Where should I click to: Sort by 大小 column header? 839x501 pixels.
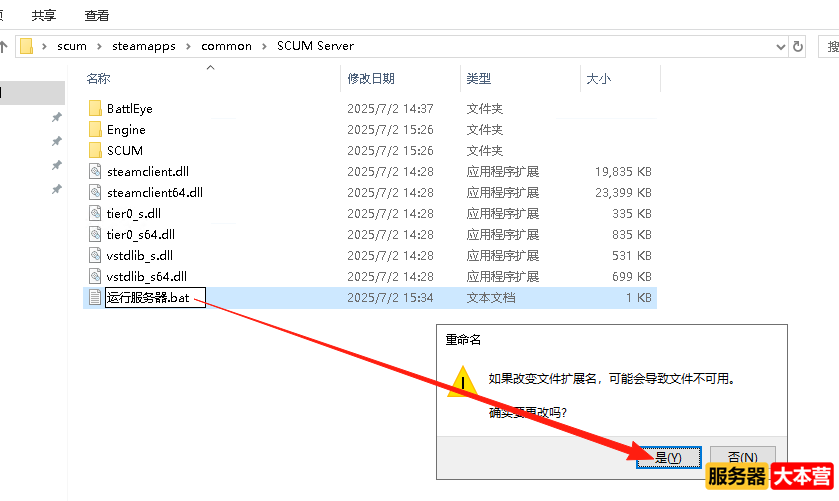(x=598, y=79)
